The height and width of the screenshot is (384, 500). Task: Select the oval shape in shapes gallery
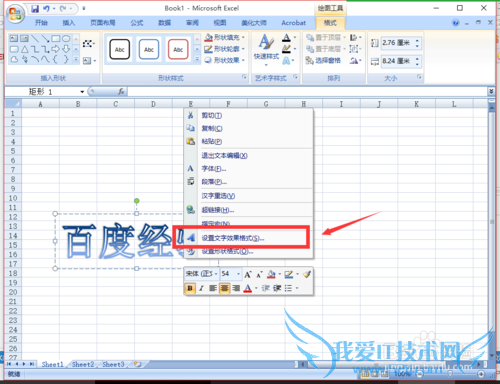pyautogui.click(x=66, y=38)
